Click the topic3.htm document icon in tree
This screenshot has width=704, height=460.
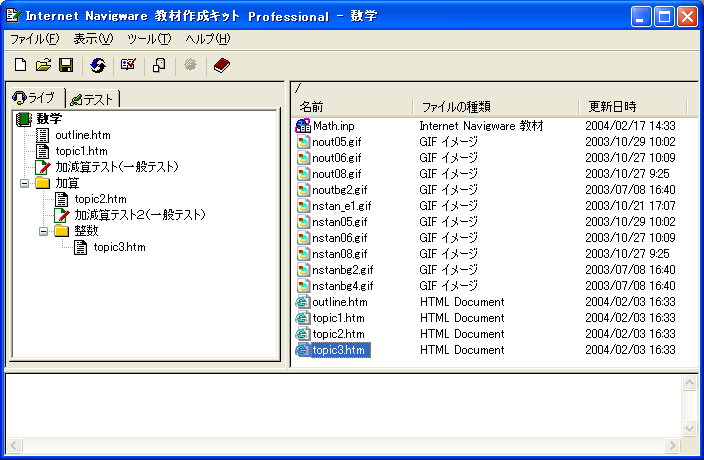[80, 247]
